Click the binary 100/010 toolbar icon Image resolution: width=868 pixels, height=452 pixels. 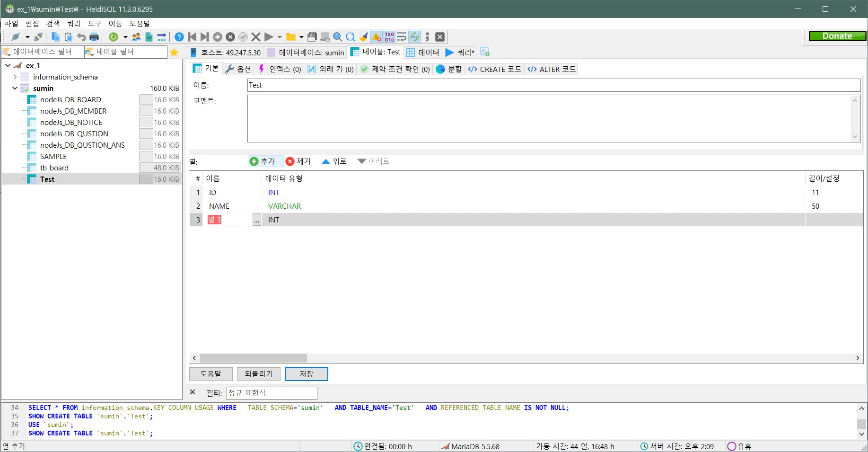pyautogui.click(x=389, y=37)
